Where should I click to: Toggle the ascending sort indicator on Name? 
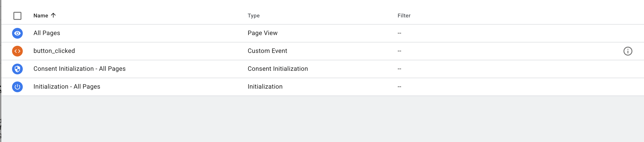point(53,15)
